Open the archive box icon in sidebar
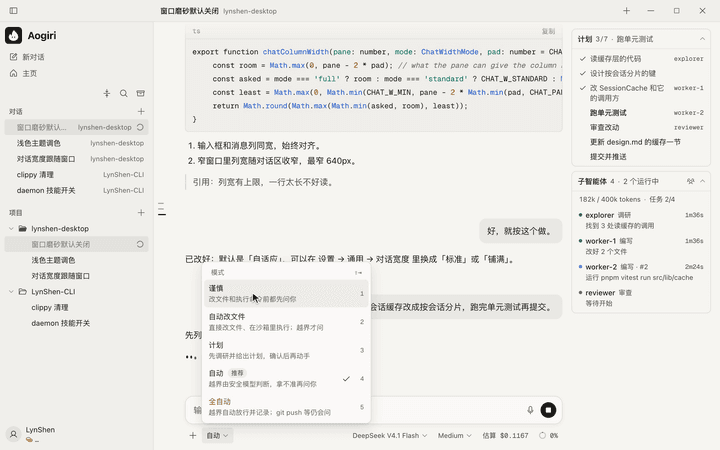This screenshot has height=450, width=720. (141, 93)
